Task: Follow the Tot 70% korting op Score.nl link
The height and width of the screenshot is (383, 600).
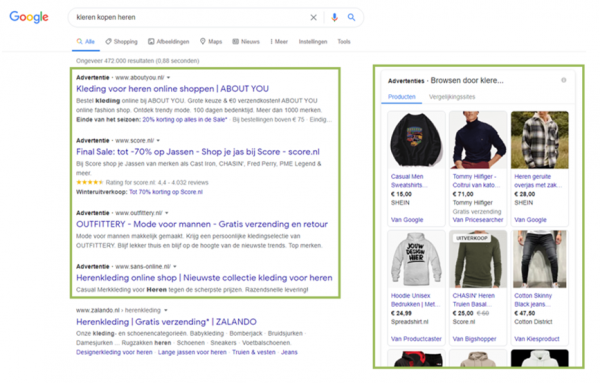Action: coord(166,192)
